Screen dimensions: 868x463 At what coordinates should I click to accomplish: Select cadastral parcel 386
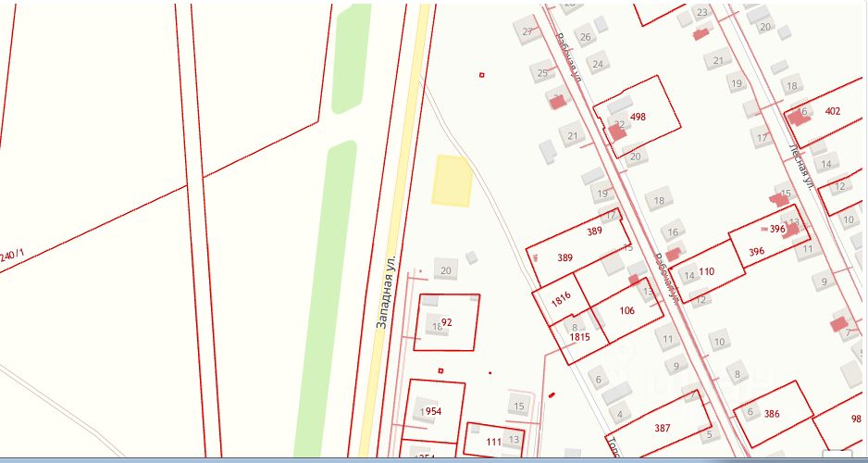coord(772,413)
